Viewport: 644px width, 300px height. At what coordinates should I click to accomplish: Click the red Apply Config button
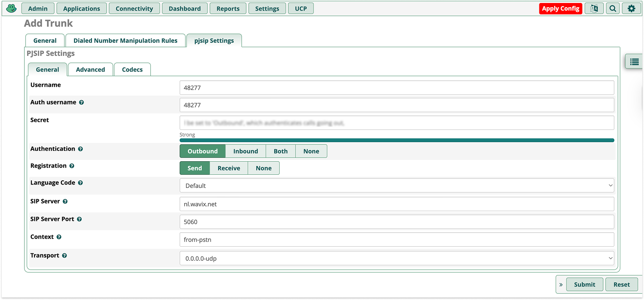pos(561,8)
